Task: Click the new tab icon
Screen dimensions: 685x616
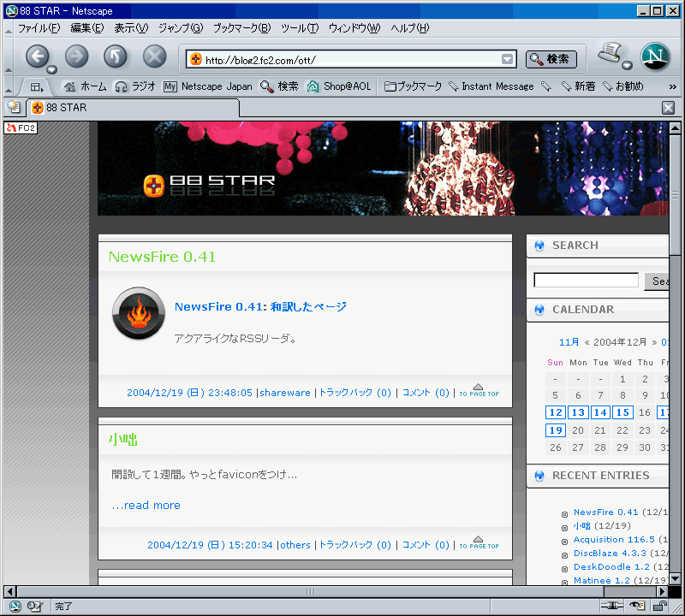Action: pos(14,107)
